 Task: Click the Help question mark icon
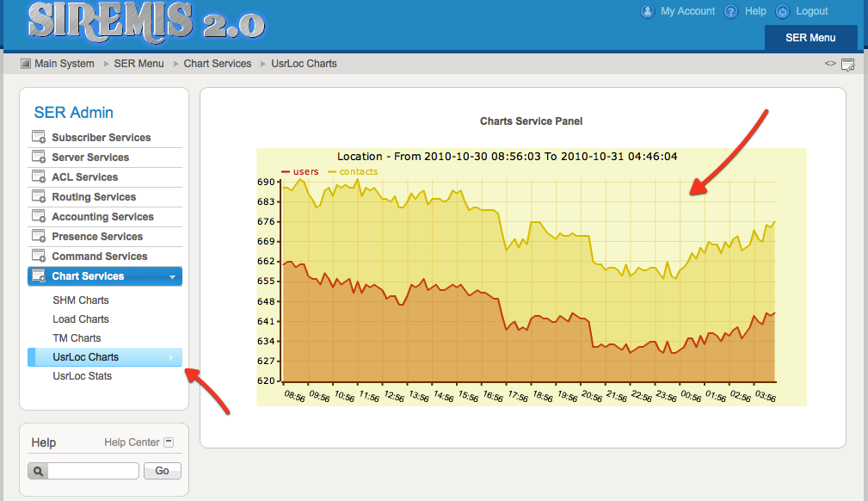click(x=731, y=11)
